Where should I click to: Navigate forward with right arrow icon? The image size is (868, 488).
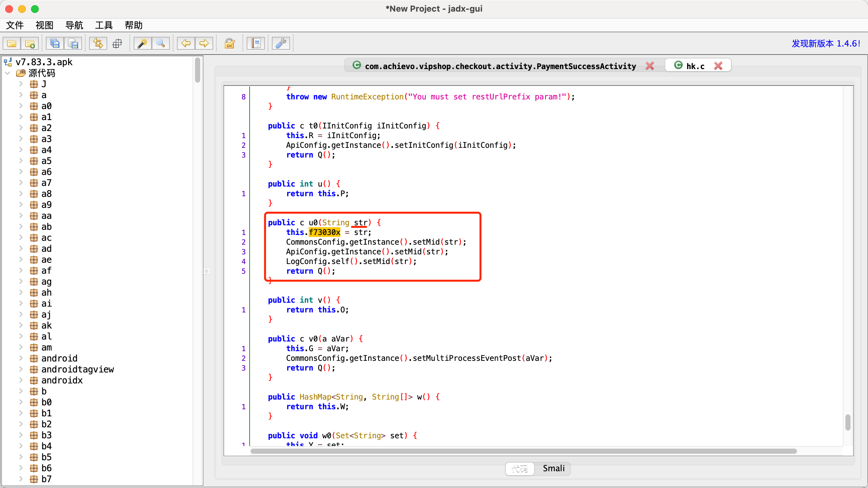point(204,44)
